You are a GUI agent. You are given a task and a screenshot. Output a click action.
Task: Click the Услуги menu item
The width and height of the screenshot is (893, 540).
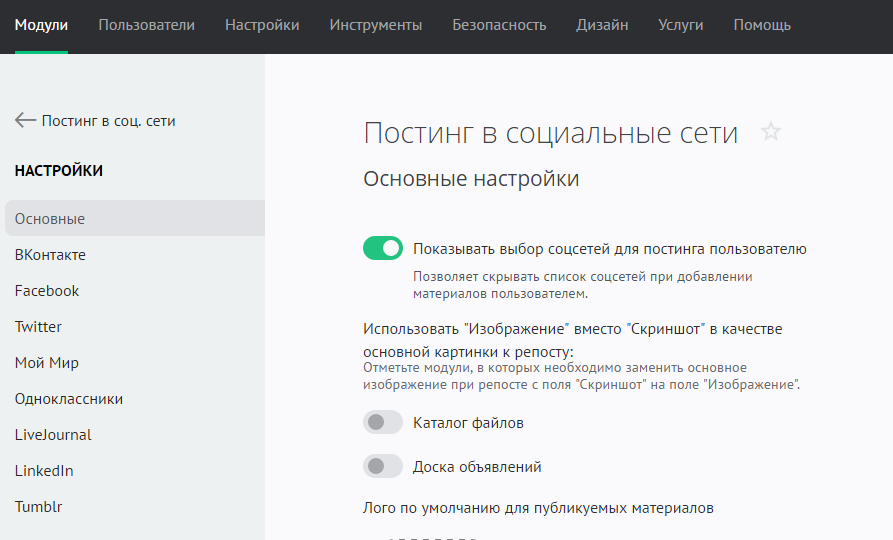coord(681,25)
